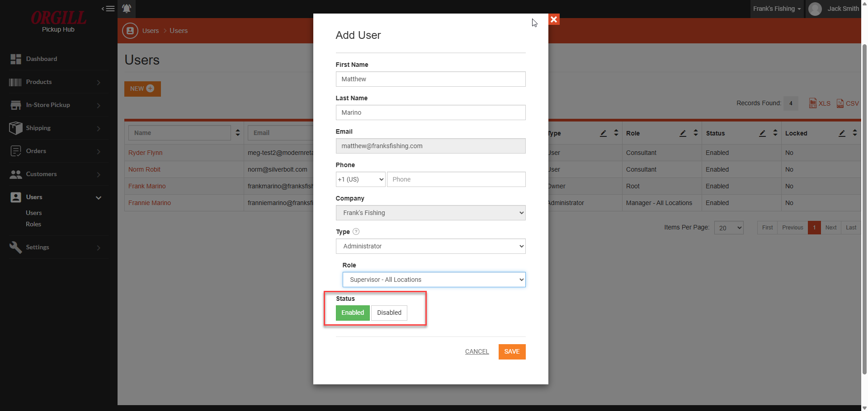Click the Phone number field
This screenshot has height=411, width=868.
457,179
